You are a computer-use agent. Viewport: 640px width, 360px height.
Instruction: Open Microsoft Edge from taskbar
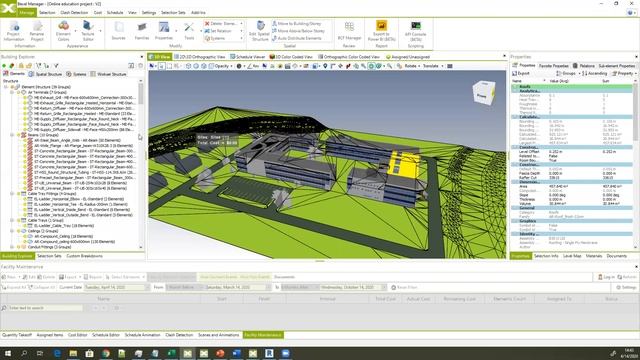click(57, 353)
